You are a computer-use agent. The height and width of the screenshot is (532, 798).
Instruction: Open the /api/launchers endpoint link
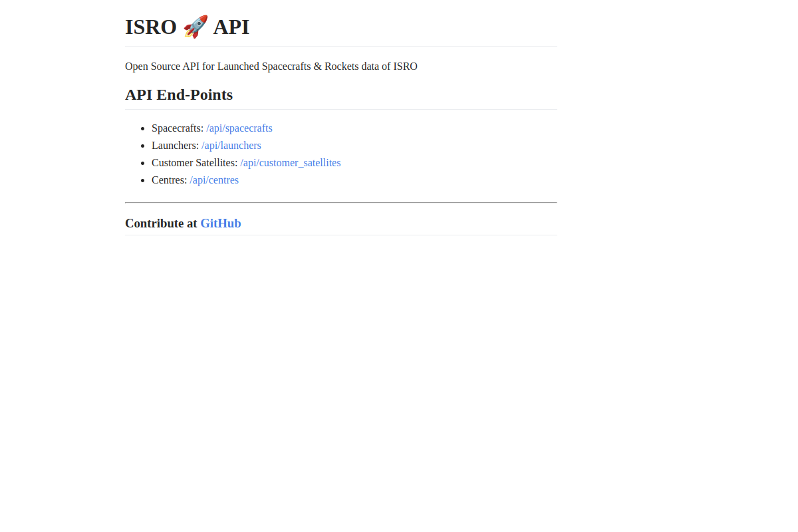click(x=231, y=146)
